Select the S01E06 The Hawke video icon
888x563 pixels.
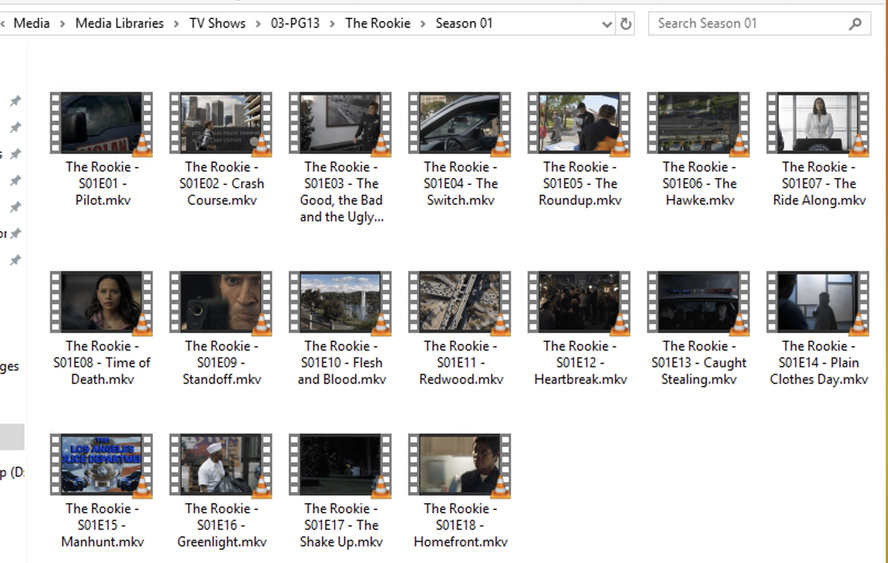tap(699, 123)
